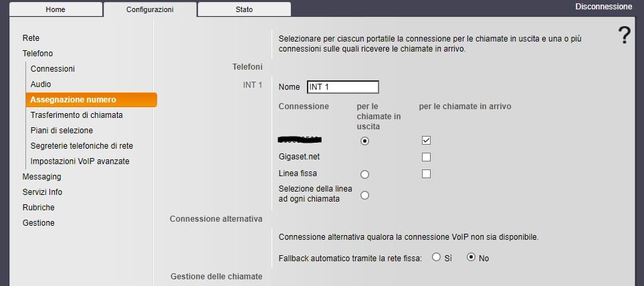This screenshot has width=644, height=286.
Task: Switch to the Home tab
Action: click(56, 9)
